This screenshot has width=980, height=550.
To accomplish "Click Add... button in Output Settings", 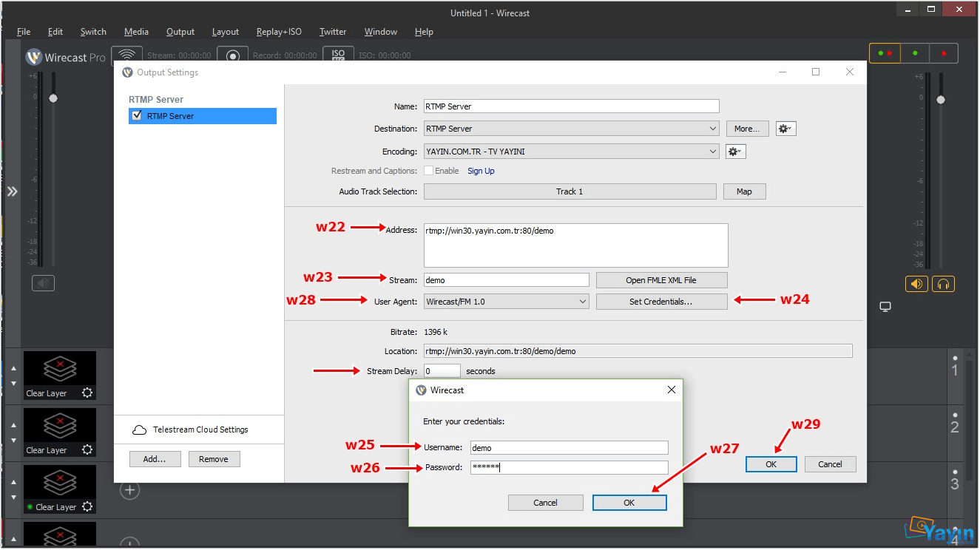I will [x=155, y=459].
